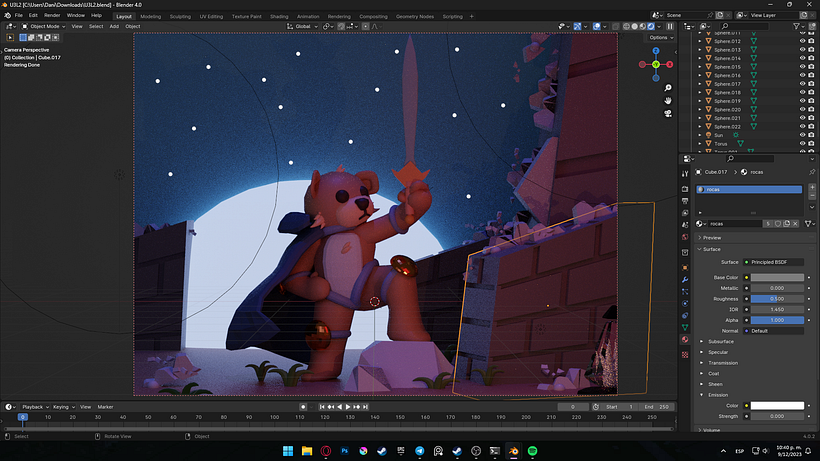Open the Spotify icon in the taskbar
Viewport: 820px width, 461px height.
pyautogui.click(x=533, y=451)
